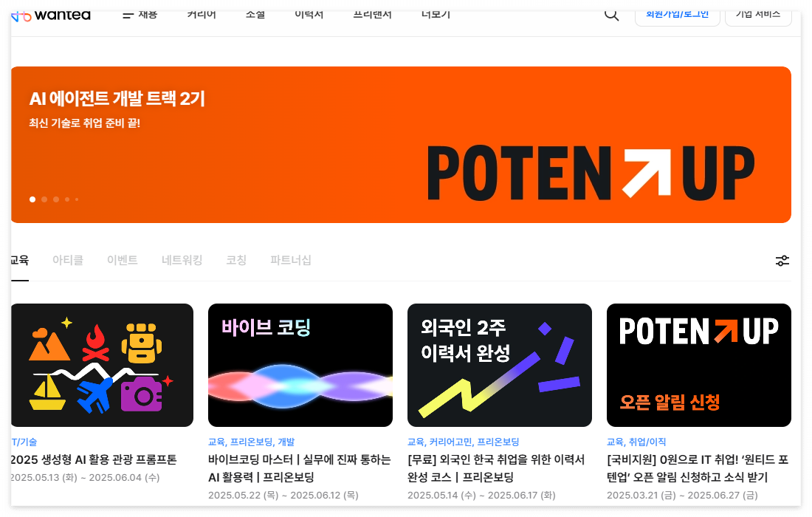Select the 교육 tab
812x517 pixels.
(x=20, y=260)
